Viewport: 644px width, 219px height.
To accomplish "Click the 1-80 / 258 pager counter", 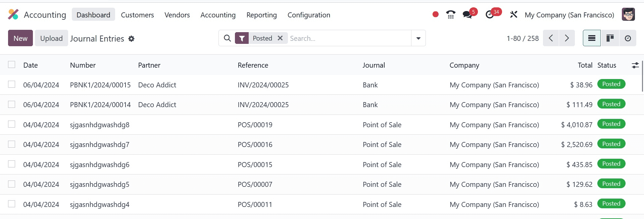I will coord(523,38).
